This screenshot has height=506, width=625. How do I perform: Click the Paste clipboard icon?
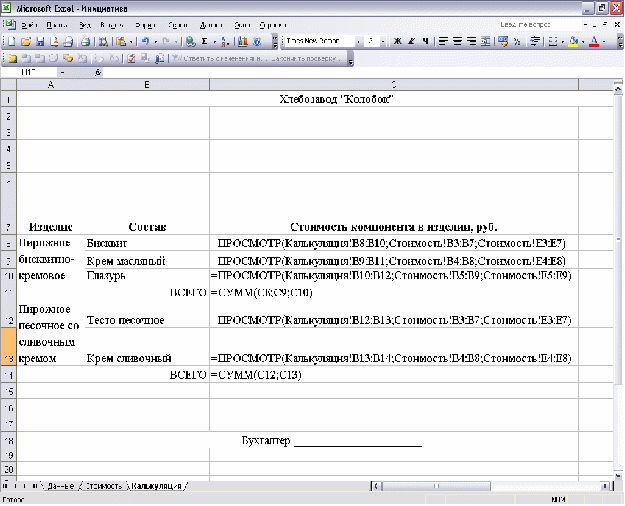click(122, 41)
